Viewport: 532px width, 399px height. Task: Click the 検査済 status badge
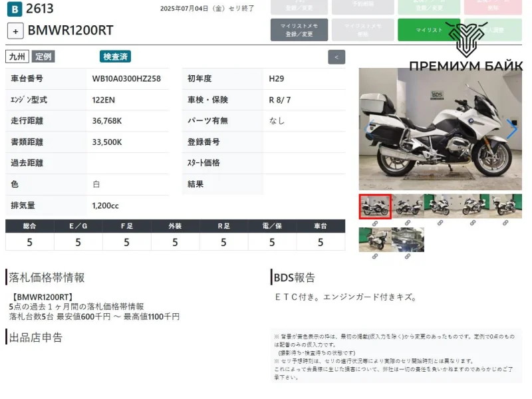[115, 57]
